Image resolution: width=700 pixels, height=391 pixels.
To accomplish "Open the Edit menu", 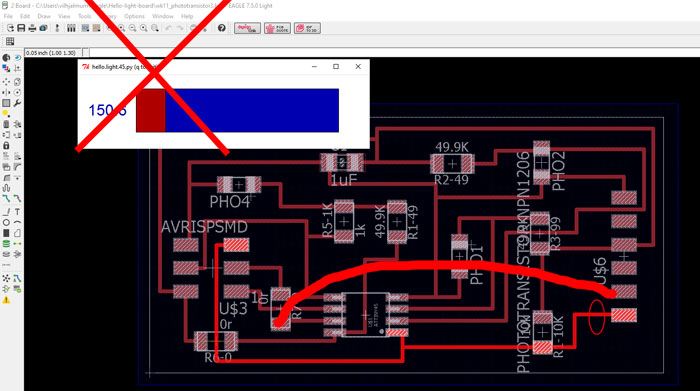I will point(25,16).
